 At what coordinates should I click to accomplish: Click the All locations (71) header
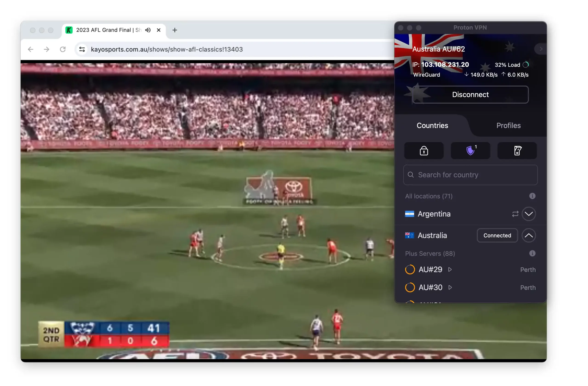(429, 196)
